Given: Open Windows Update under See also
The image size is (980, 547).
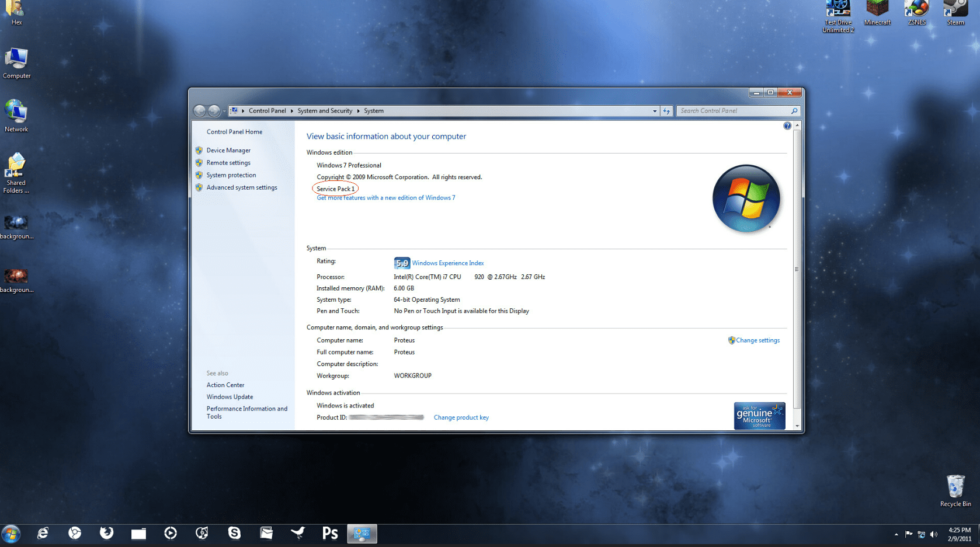Looking at the screenshot, I should point(230,397).
